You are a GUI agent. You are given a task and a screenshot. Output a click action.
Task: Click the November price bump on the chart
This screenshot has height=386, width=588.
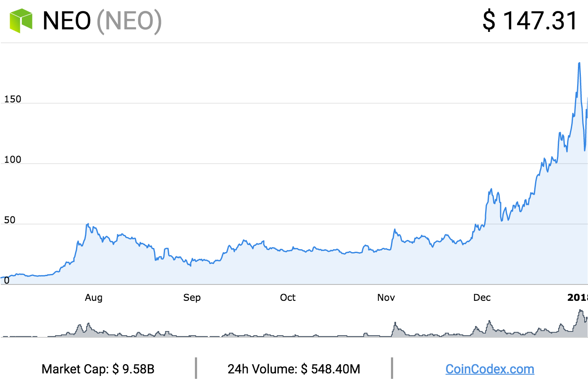(394, 230)
